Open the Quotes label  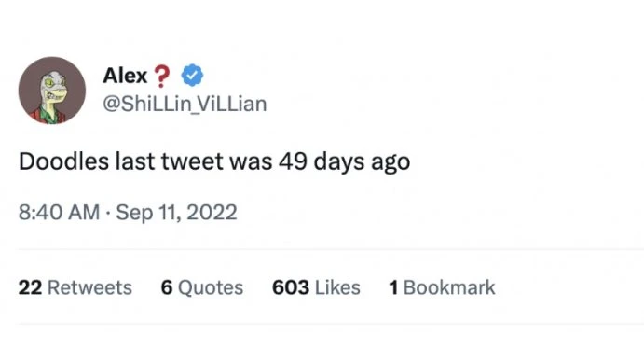(x=211, y=287)
